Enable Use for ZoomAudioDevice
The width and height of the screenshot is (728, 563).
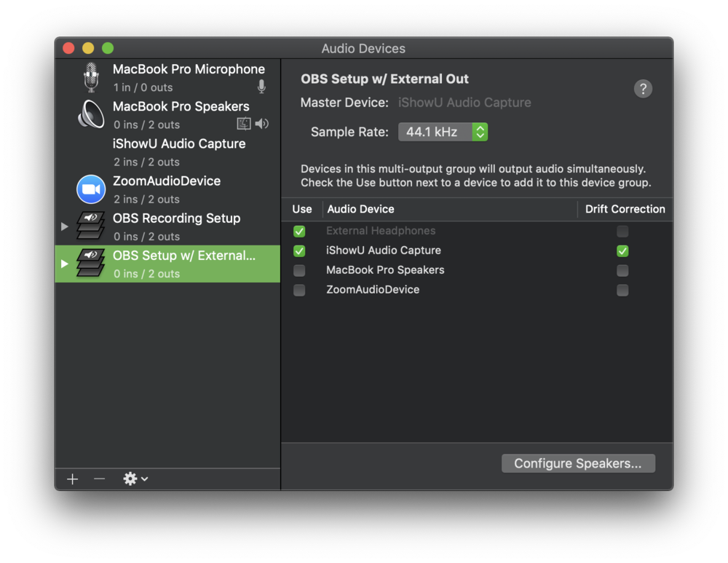299,290
